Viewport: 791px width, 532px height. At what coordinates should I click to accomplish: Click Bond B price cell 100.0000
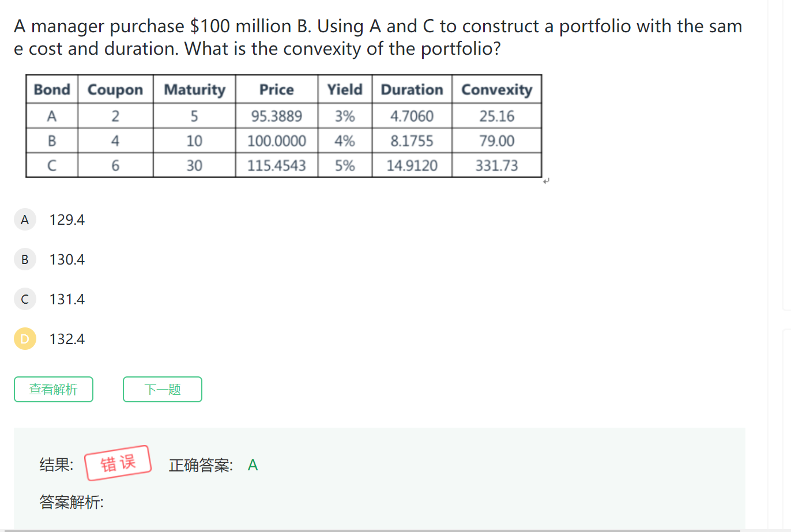click(277, 141)
